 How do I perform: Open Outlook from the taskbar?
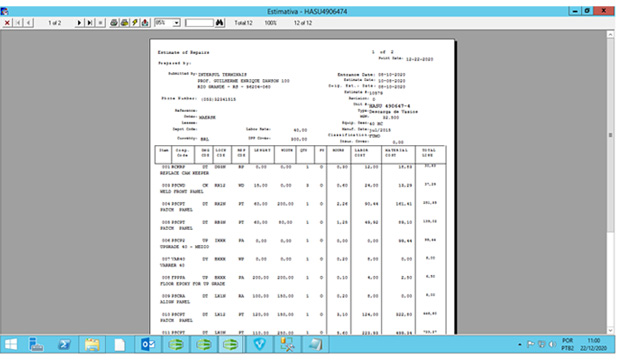(148, 344)
